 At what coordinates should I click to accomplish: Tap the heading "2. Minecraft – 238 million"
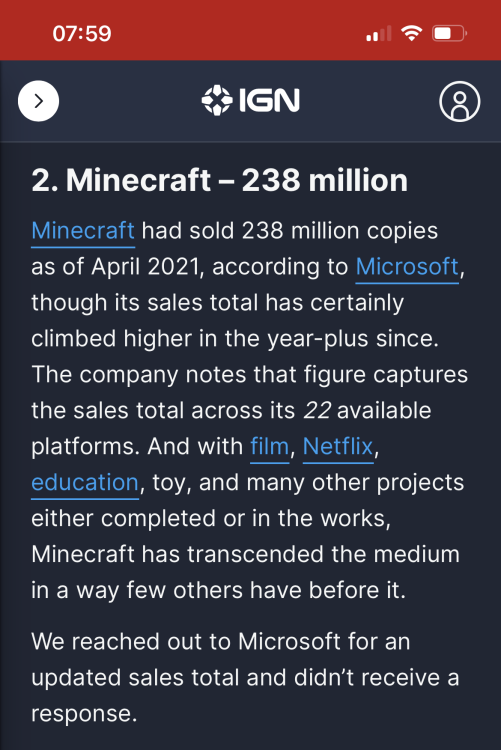coord(220,180)
